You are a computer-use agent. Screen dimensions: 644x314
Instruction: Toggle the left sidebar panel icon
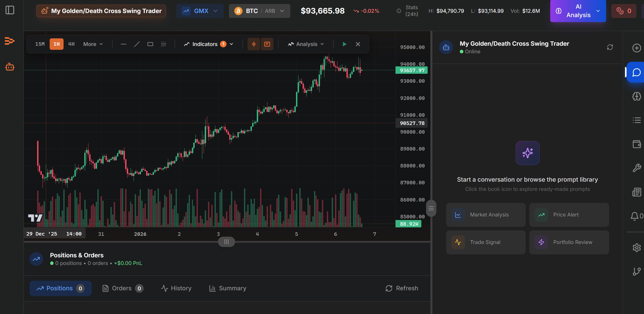(x=10, y=10)
